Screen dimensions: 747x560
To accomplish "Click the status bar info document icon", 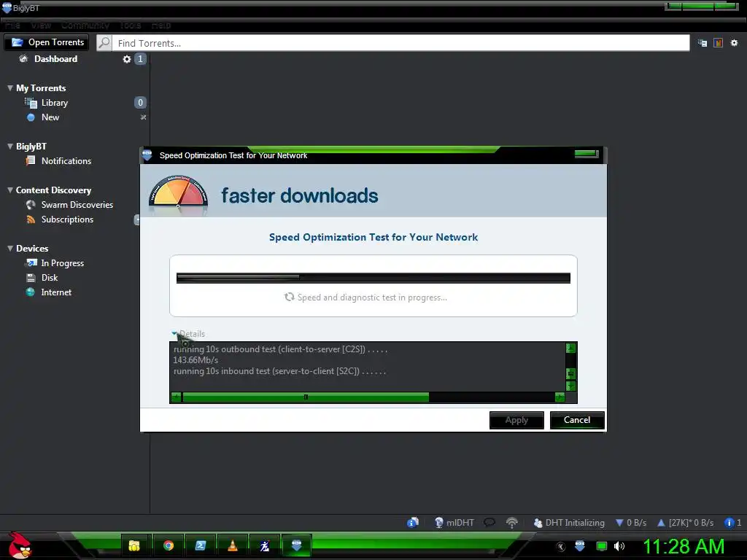I will pos(413,522).
